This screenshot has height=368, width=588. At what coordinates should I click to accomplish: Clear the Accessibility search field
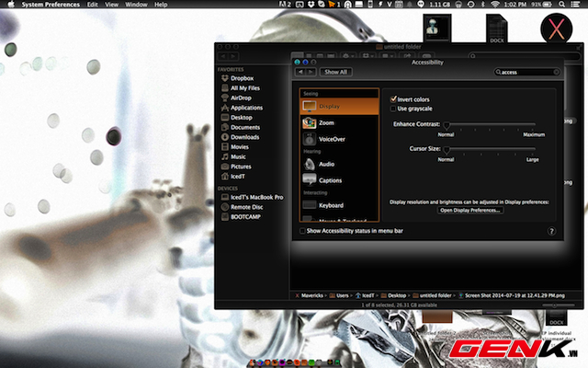[x=556, y=72]
